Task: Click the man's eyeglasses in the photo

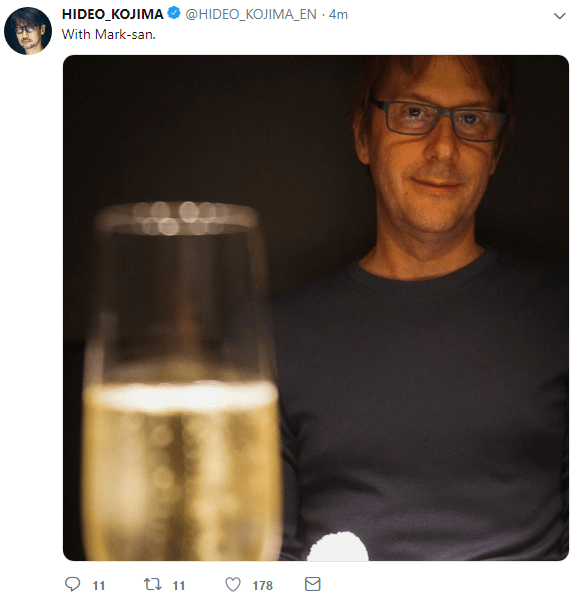Action: click(x=439, y=120)
